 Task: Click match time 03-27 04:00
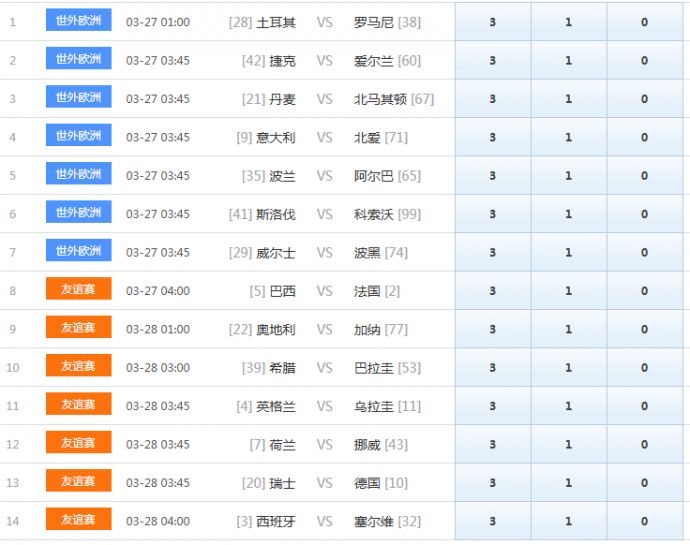pos(158,291)
